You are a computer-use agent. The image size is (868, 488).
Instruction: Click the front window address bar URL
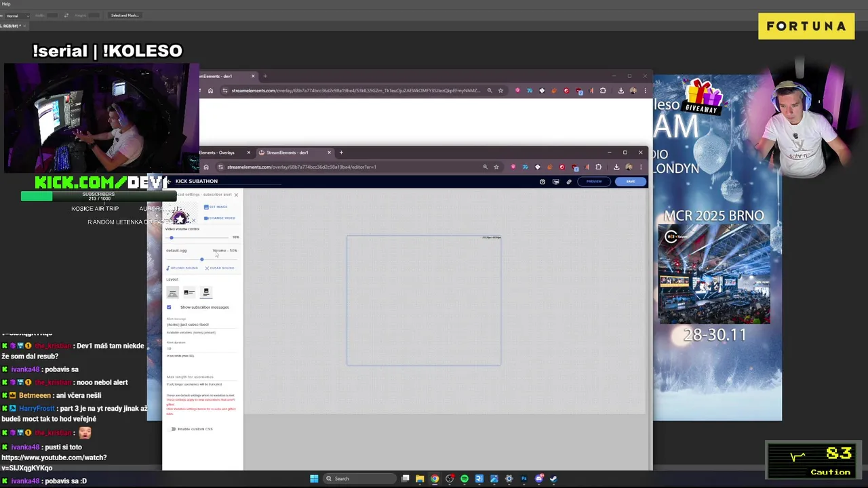302,167
